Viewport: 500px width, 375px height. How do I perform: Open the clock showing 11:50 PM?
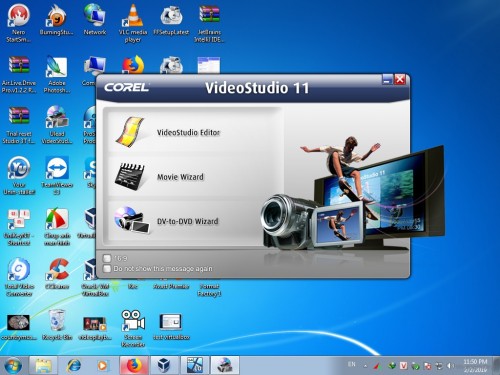475,366
